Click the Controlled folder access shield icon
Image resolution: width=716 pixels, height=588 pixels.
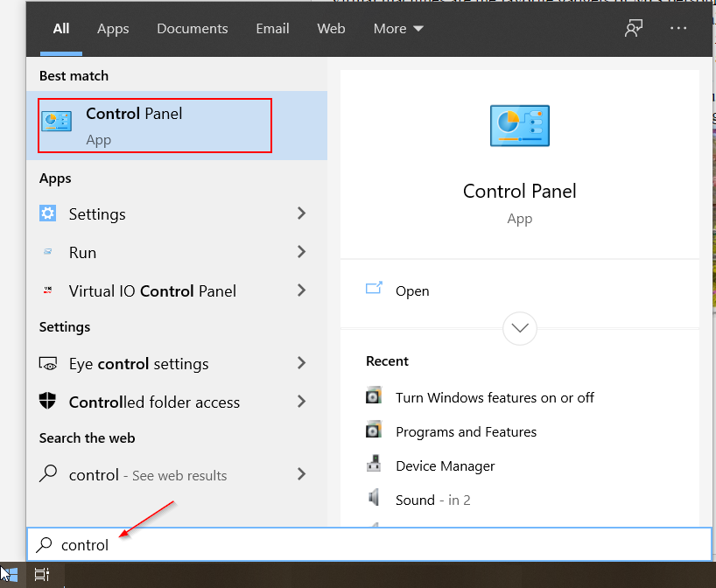pos(47,402)
